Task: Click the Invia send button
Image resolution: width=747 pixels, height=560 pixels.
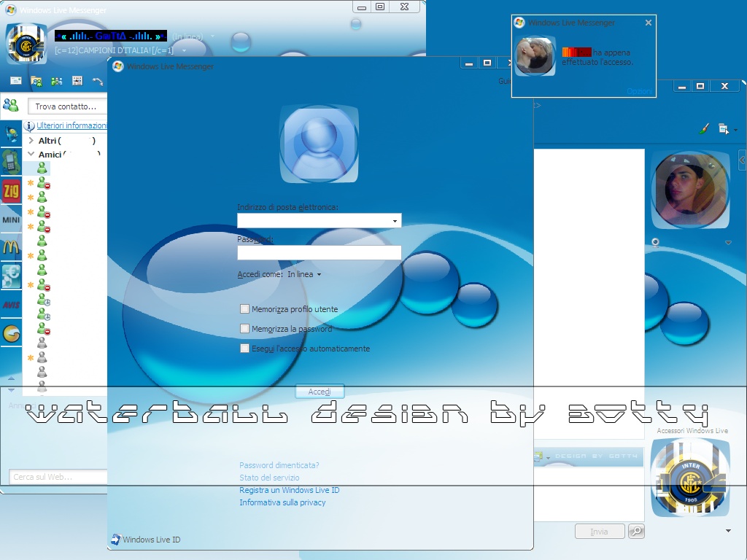Action: pos(600,532)
